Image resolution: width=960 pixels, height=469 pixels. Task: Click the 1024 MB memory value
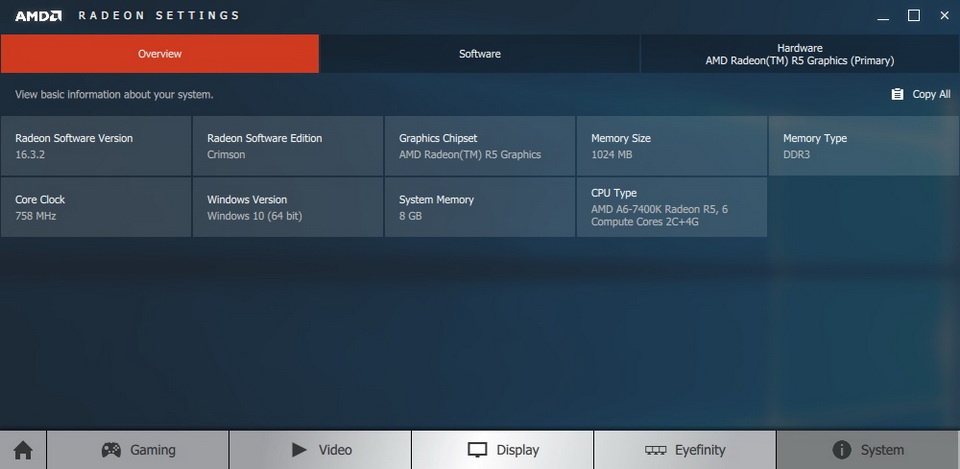tap(612, 155)
